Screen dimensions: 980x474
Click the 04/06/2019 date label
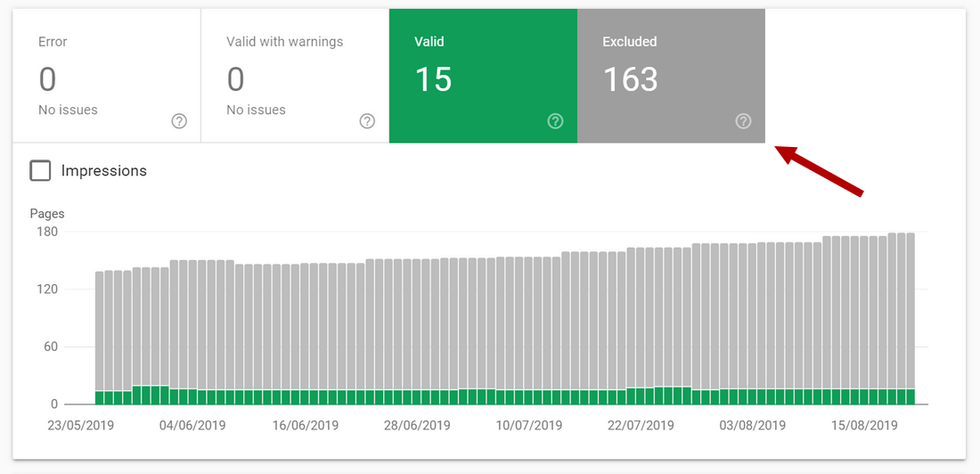tap(192, 426)
